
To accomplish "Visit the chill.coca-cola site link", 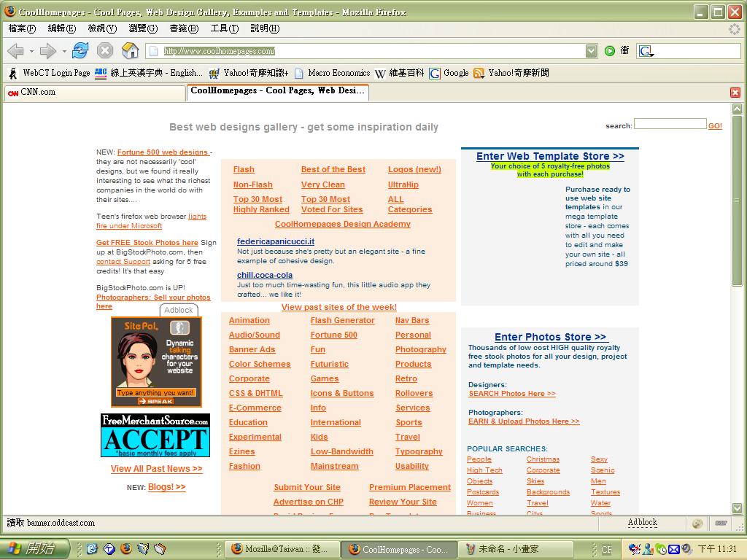I will (x=265, y=275).
